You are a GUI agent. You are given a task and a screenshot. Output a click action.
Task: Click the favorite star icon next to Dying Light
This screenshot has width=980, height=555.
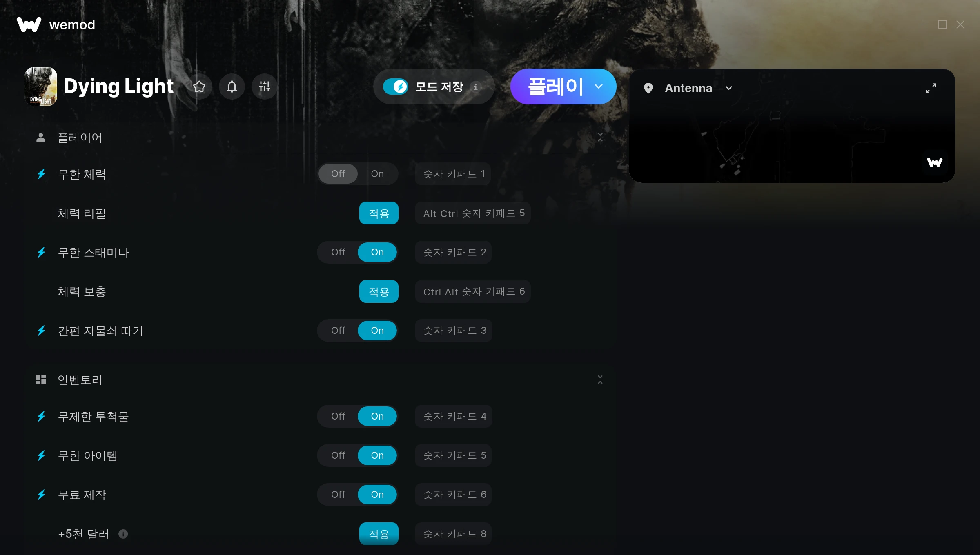[199, 87]
